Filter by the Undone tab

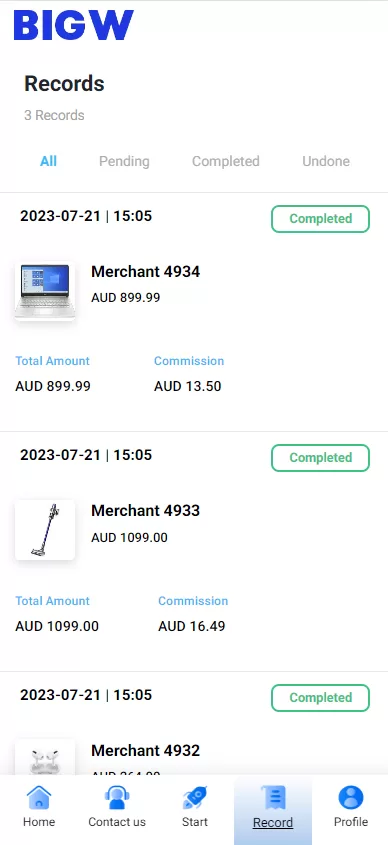pos(325,161)
